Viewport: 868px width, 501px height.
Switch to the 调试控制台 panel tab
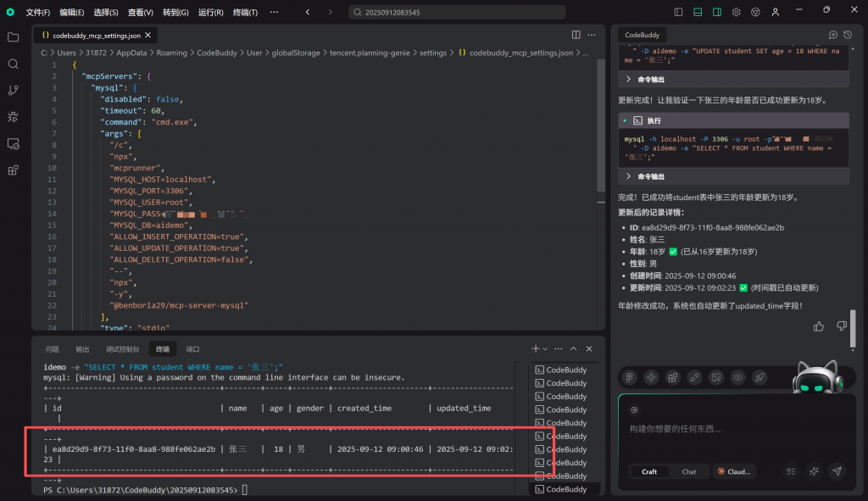point(123,348)
